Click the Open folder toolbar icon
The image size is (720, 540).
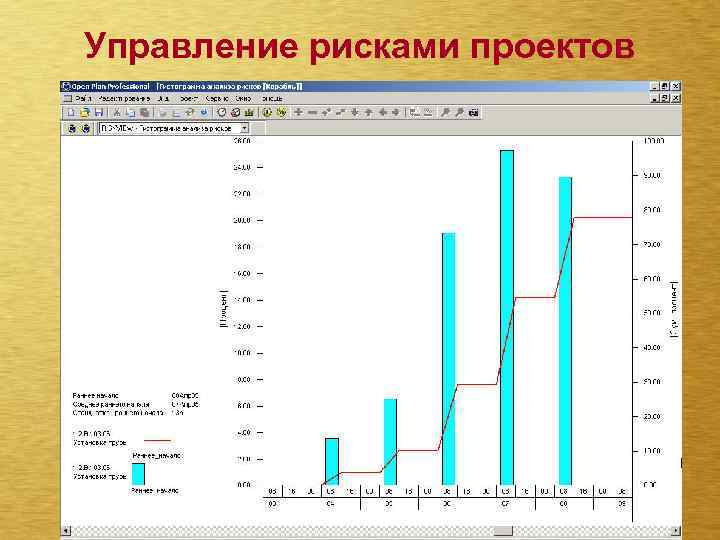tap(84, 112)
